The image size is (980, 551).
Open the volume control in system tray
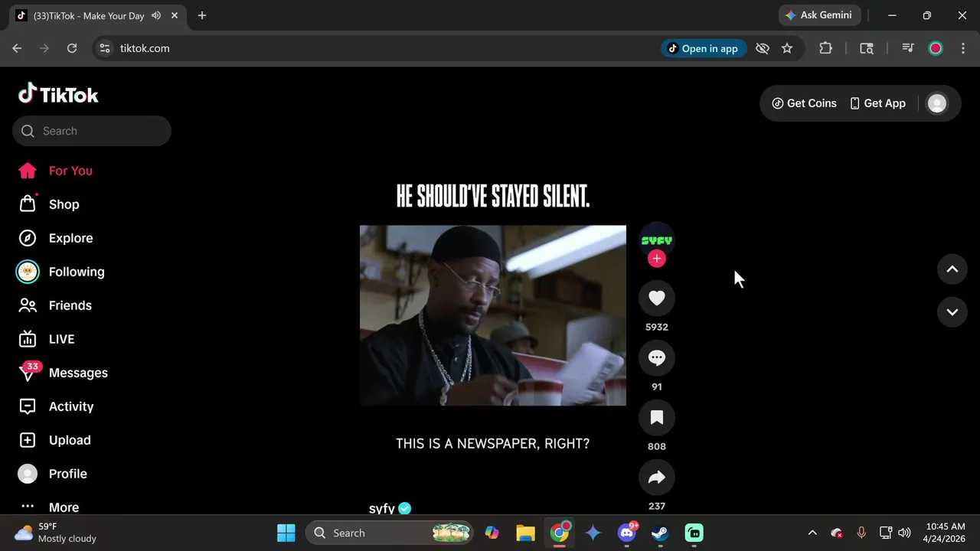904,533
